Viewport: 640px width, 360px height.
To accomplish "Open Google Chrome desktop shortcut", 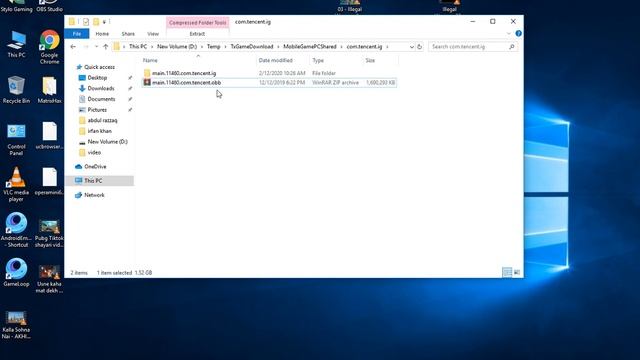I will click(x=49, y=47).
